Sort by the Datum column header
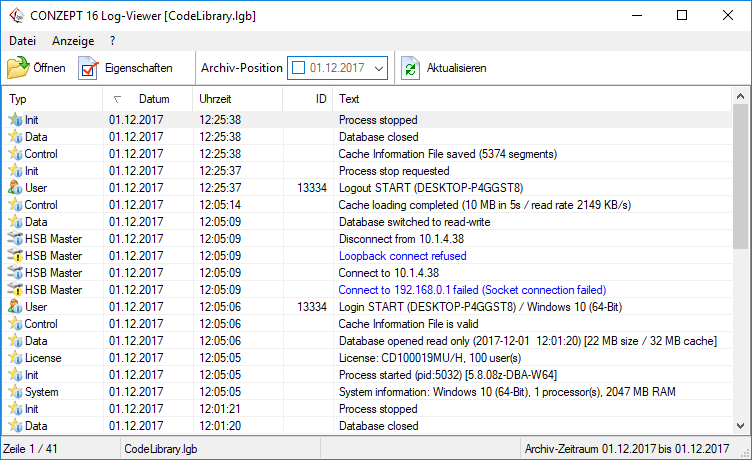The width and height of the screenshot is (752, 460). tap(153, 99)
